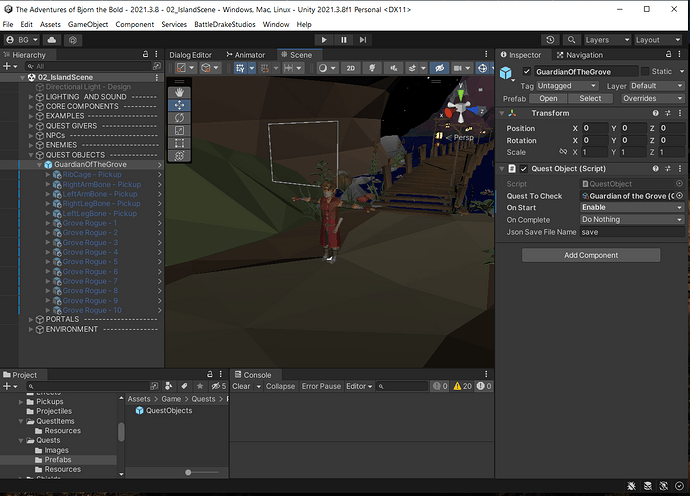Open the On Complete Do Nothing dropdown
Screen dimensions: 690x496
(632, 219)
